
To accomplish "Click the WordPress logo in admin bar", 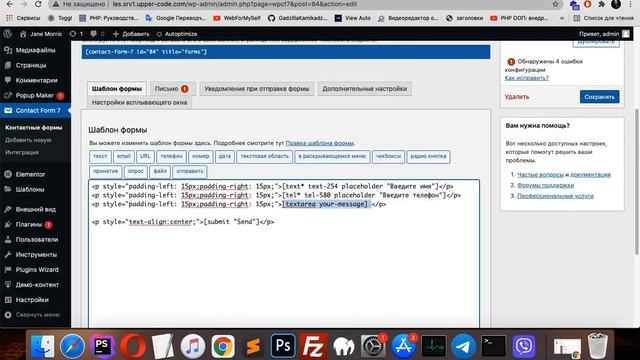I will [x=7, y=34].
